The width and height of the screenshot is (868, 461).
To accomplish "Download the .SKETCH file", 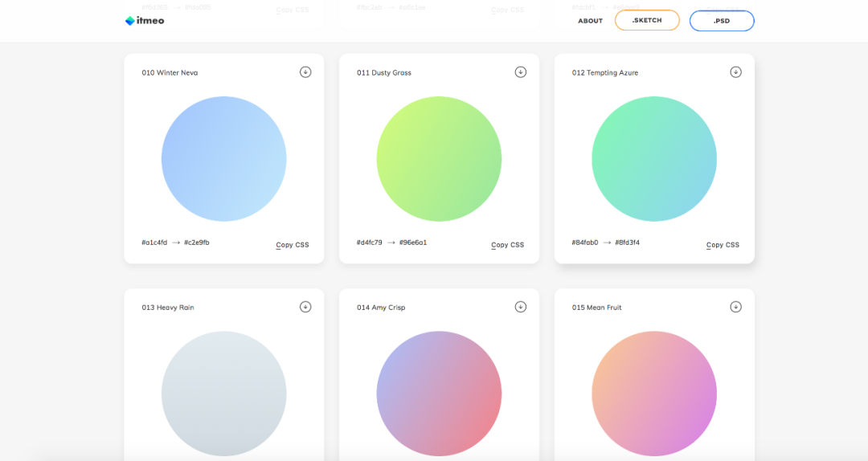I will (x=647, y=20).
